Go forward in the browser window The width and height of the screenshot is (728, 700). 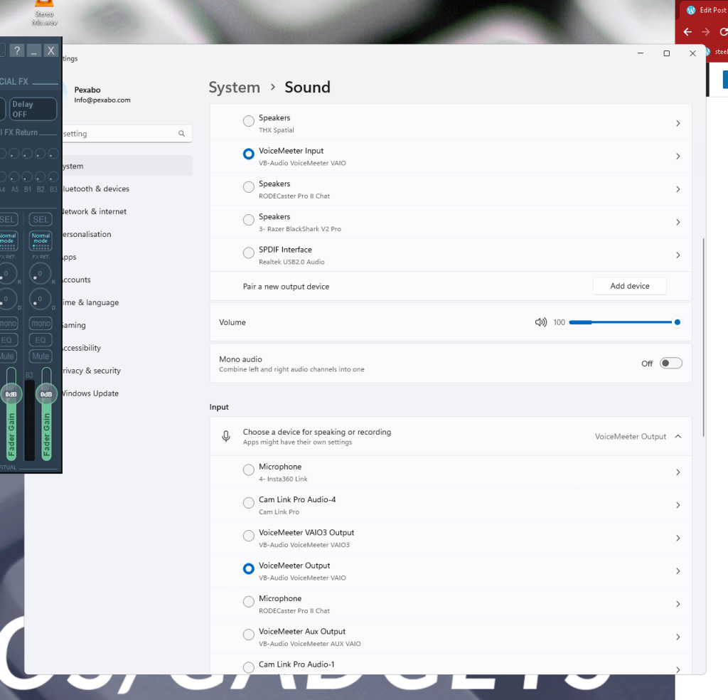point(706,31)
